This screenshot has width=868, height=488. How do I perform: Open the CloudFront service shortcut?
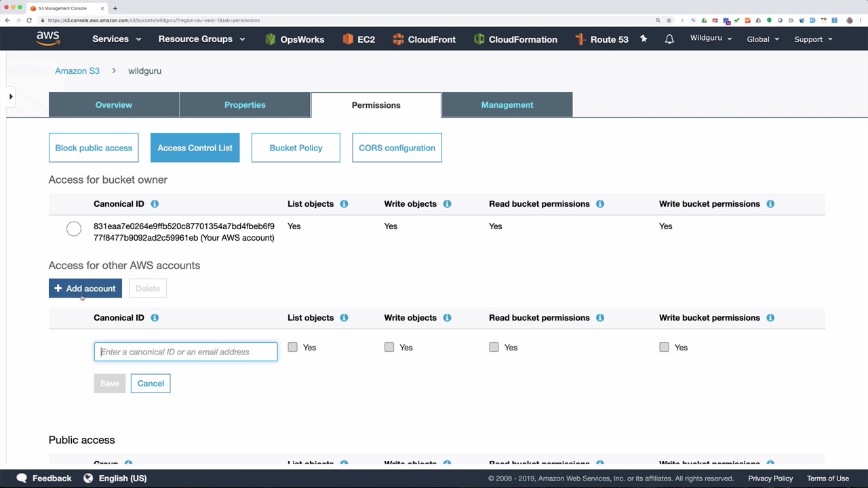point(424,39)
